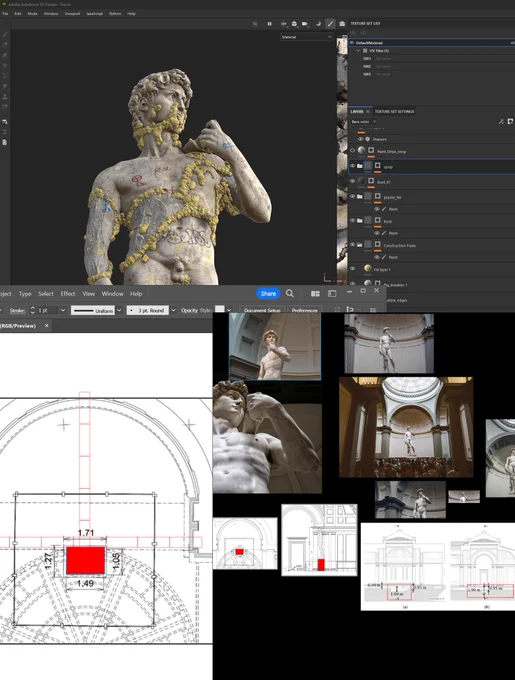Toggle visibility of Construction Foam layer
515x680 pixels.
click(x=352, y=245)
